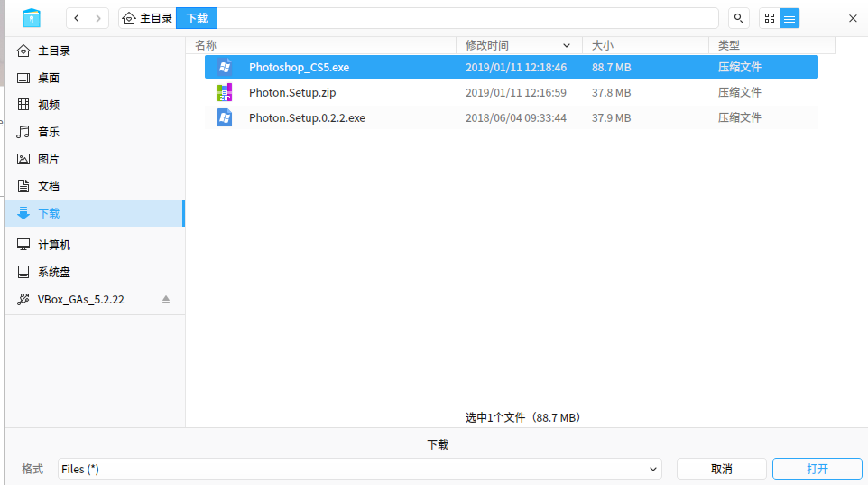Image resolution: width=868 pixels, height=485 pixels.
Task: Select the Photoshop_CS5.exe file
Action: (512, 67)
